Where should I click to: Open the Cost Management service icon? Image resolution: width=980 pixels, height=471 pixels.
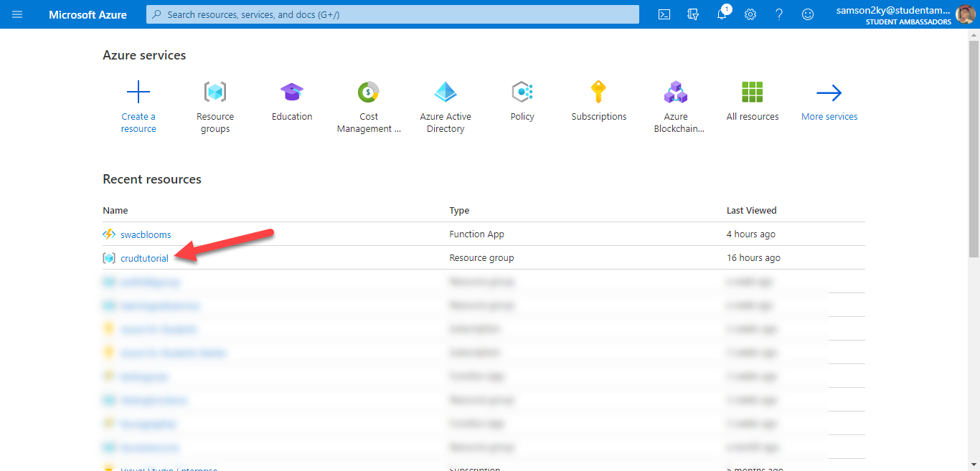(369, 92)
